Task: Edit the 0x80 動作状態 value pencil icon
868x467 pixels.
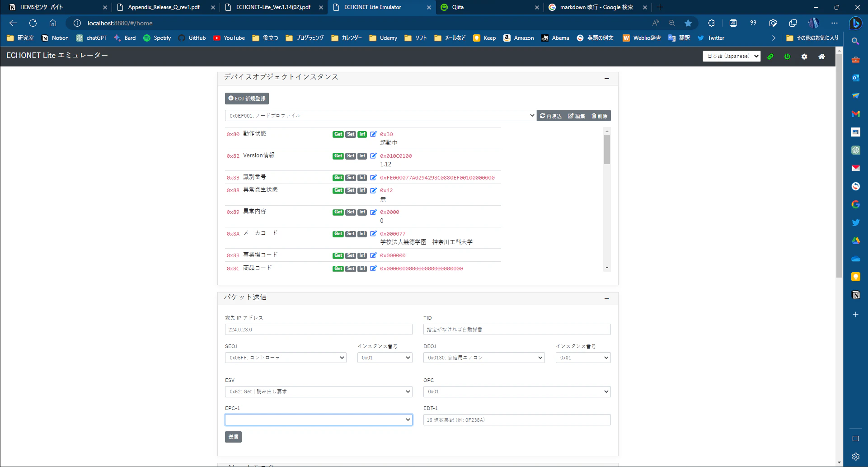Action: tap(373, 134)
